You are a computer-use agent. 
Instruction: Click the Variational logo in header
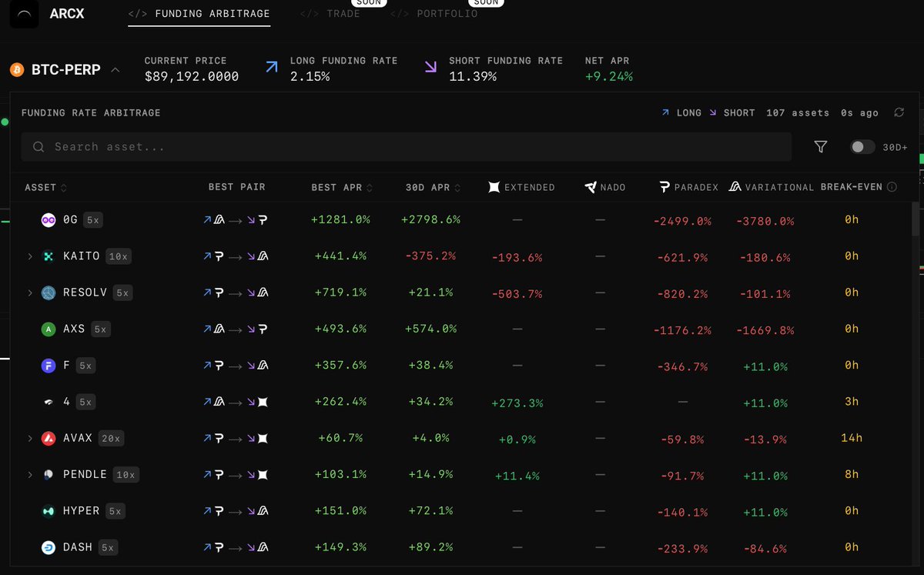point(735,187)
